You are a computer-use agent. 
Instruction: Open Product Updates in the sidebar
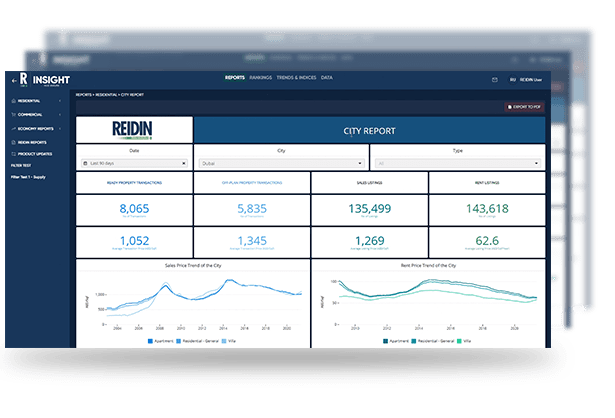[35, 154]
